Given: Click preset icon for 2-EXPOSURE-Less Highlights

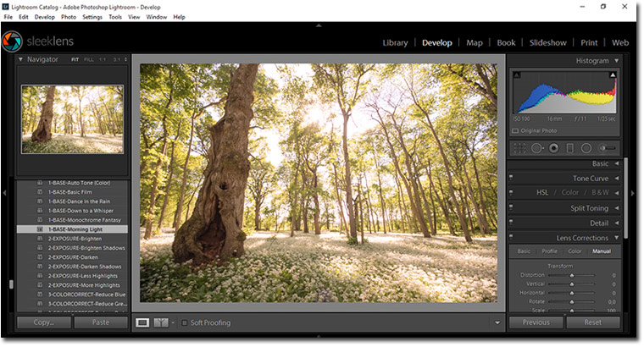Looking at the screenshot, I should (40, 276).
